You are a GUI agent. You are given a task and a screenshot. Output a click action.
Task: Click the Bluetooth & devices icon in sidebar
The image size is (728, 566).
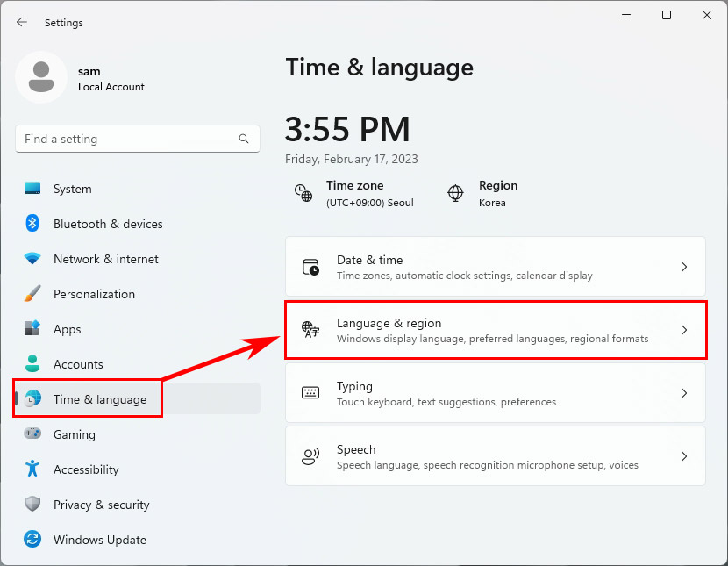32,224
